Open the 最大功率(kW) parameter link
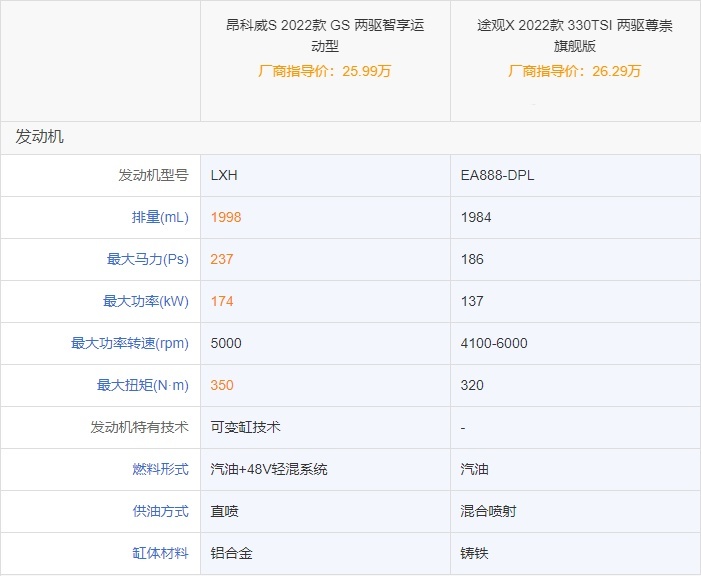 click(146, 301)
